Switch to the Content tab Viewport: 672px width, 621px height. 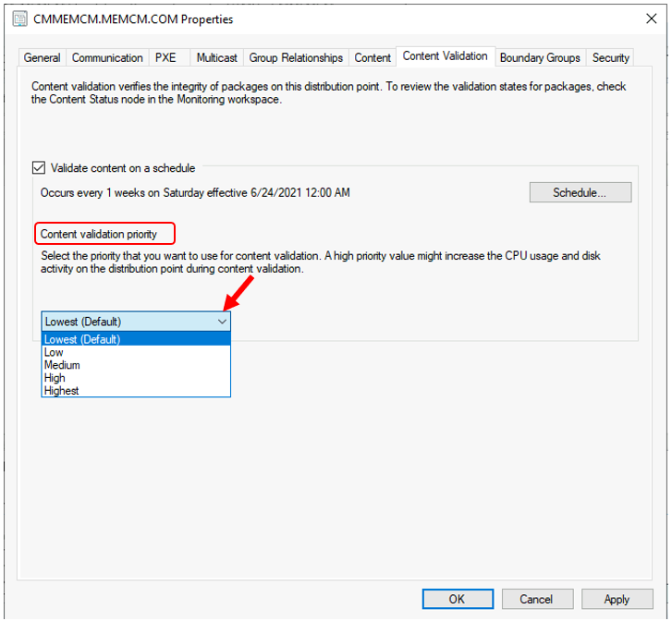[x=373, y=57]
